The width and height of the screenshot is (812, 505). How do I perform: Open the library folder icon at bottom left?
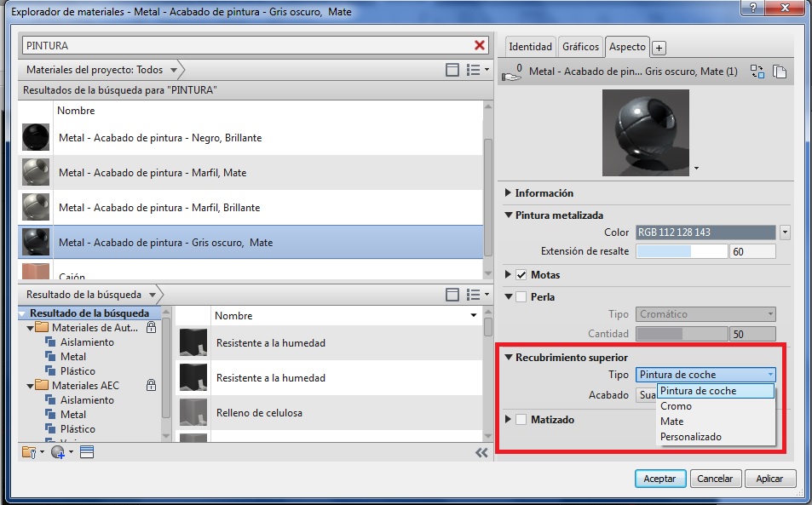(x=28, y=452)
